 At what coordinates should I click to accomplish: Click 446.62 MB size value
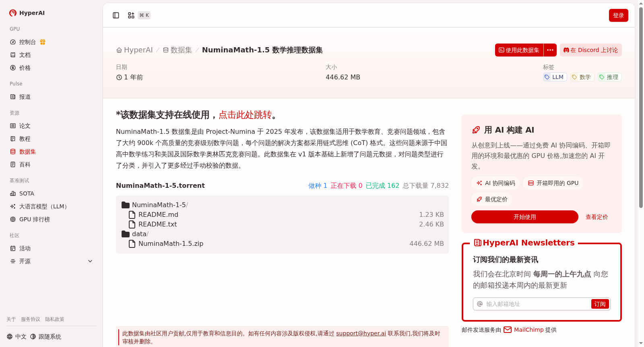(x=343, y=77)
